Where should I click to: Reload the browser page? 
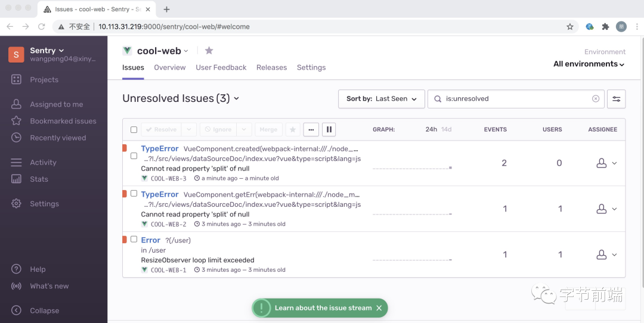(42, 27)
